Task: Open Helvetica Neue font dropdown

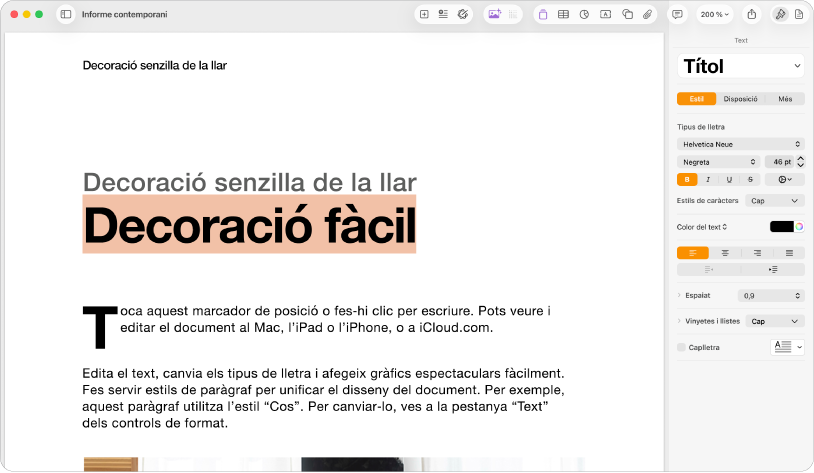Action: (741, 144)
